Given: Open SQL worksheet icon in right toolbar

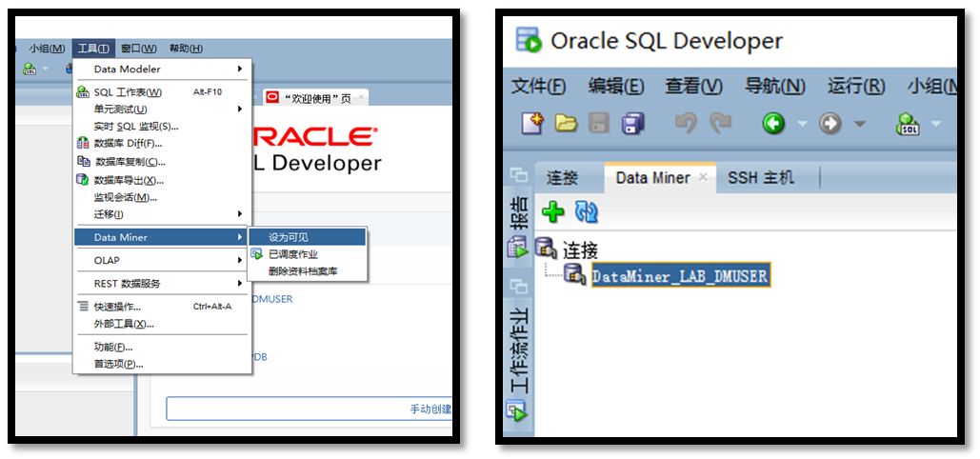Looking at the screenshot, I should coord(908,123).
